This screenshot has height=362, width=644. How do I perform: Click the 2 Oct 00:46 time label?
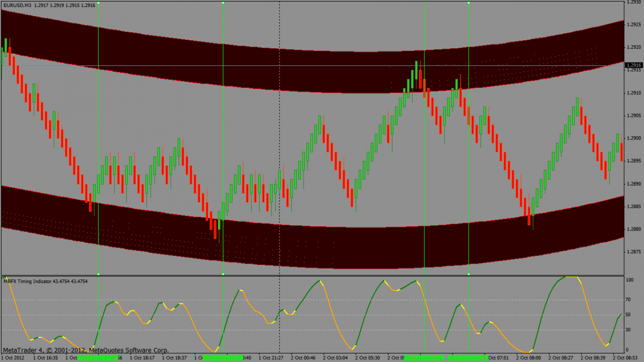coord(303,357)
